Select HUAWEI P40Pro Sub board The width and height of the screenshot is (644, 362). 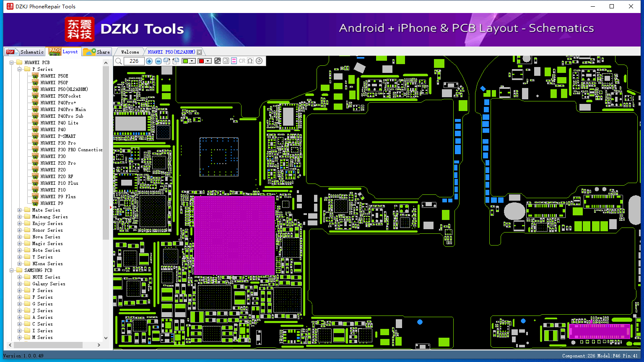(62, 116)
